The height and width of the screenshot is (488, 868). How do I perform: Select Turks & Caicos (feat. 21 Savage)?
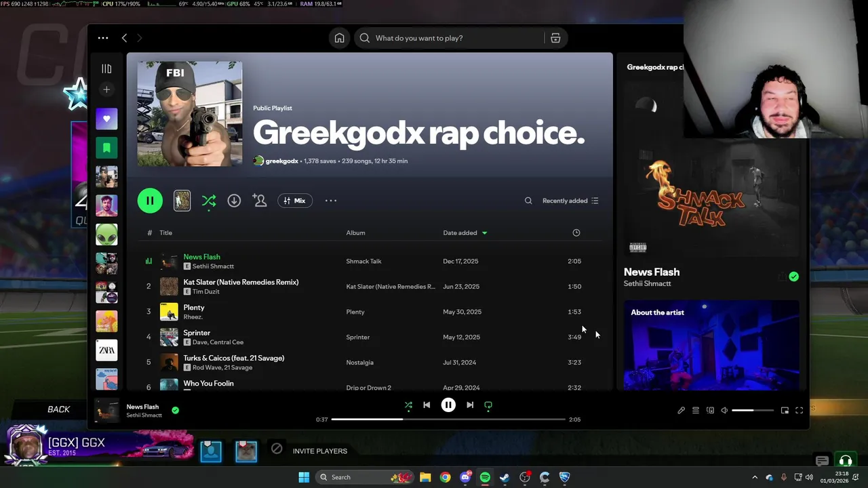point(233,358)
